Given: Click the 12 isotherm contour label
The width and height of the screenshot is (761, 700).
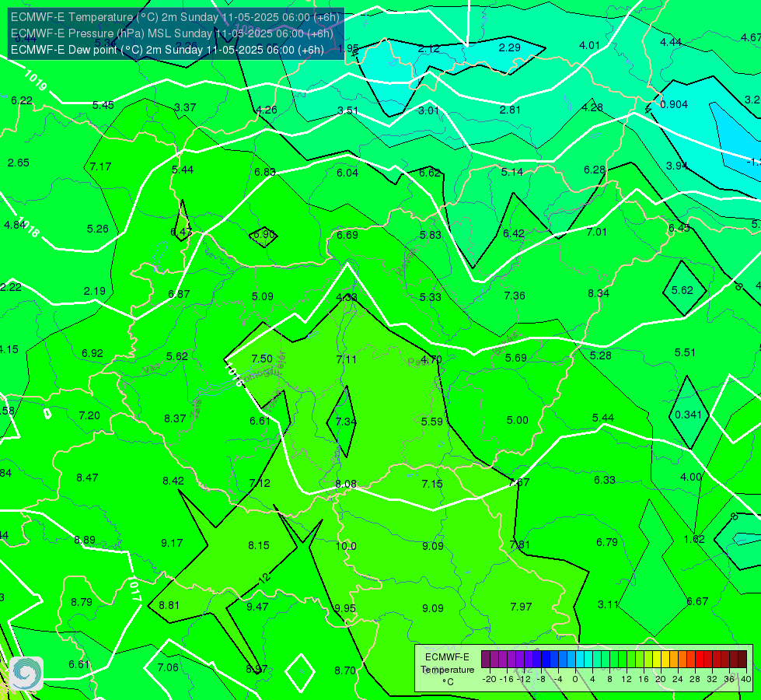Looking at the screenshot, I should (x=264, y=578).
